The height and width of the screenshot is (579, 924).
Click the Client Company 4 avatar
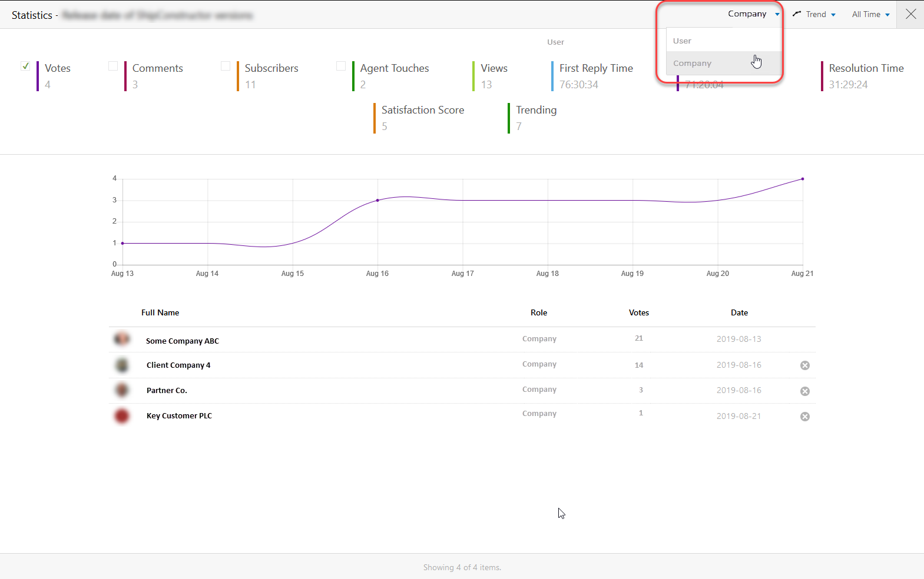(x=122, y=365)
